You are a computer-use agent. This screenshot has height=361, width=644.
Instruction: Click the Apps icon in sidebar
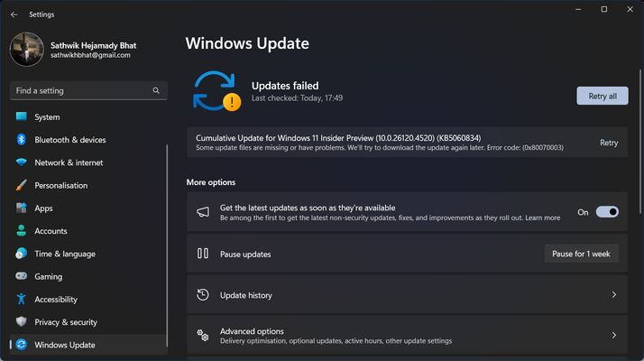[22, 208]
